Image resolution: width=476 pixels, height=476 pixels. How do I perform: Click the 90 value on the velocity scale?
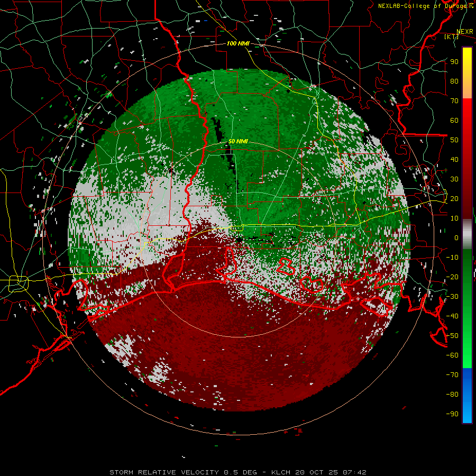tap(454, 62)
